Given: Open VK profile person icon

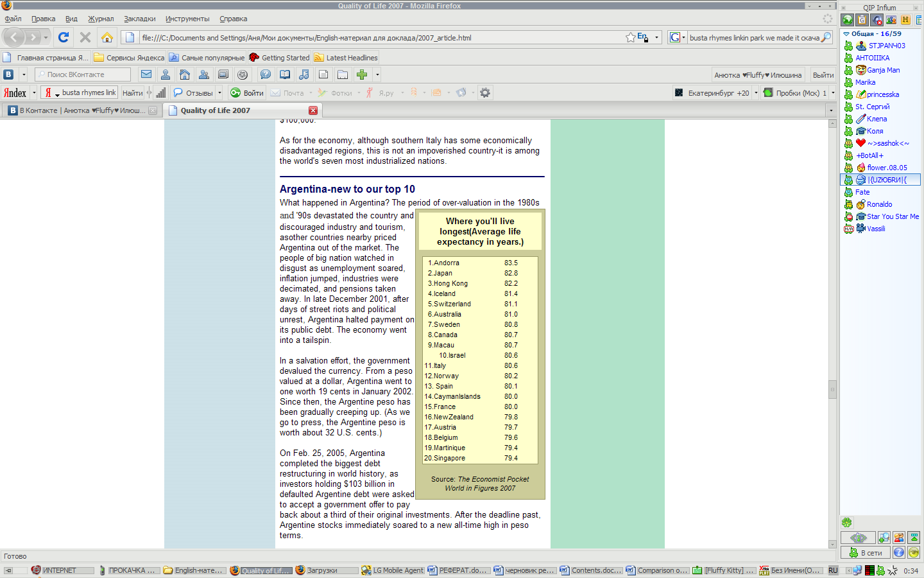Looking at the screenshot, I should (166, 74).
